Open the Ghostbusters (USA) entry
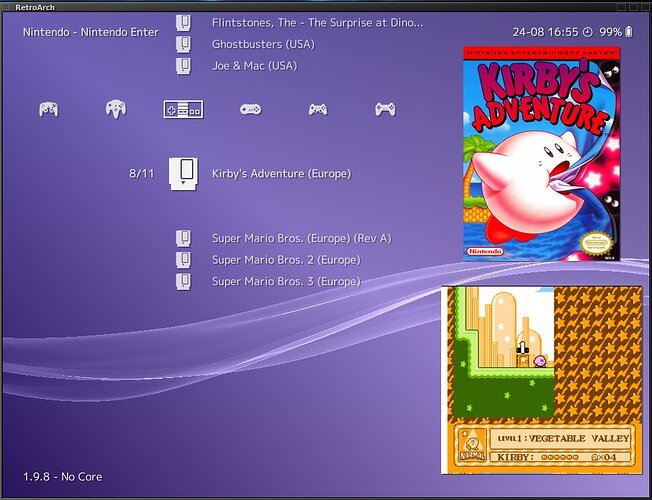Screen dimensions: 652x500 [263, 45]
